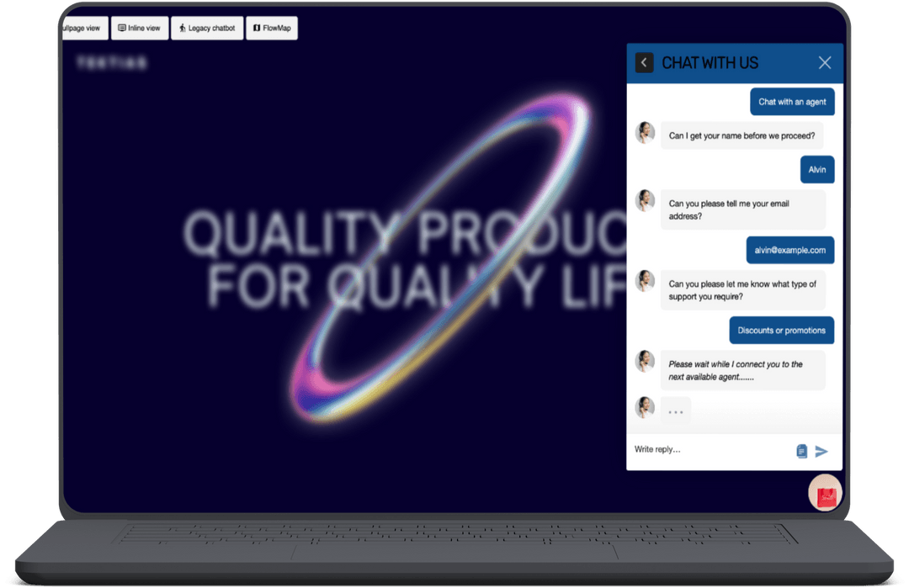
Task: Click the alvin@example.com message bubble
Action: (789, 250)
